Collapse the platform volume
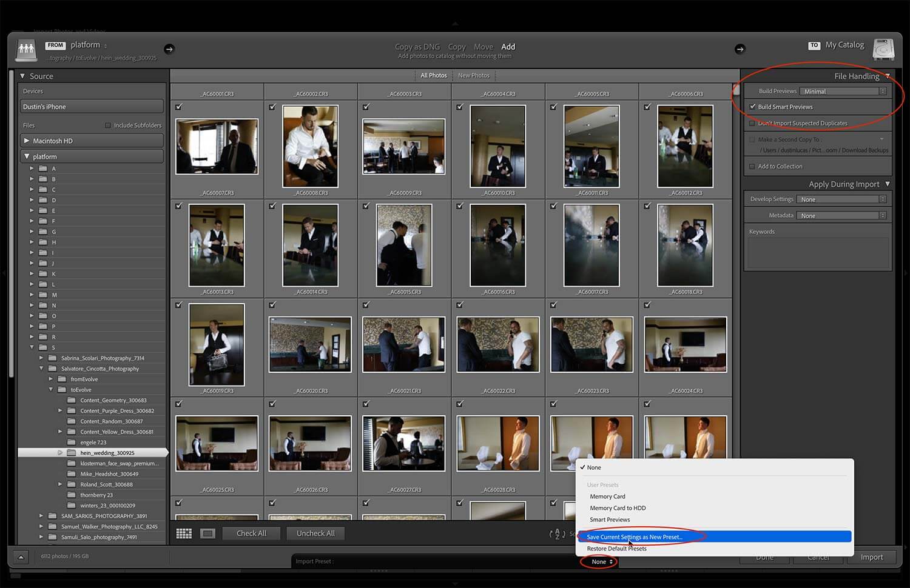910x588 pixels. 27,156
